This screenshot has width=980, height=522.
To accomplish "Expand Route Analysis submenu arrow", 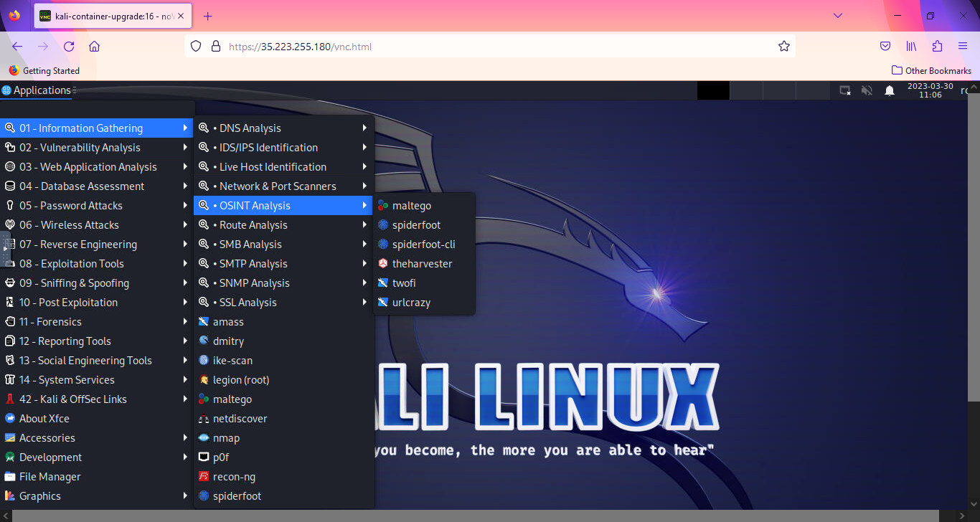I will (364, 225).
